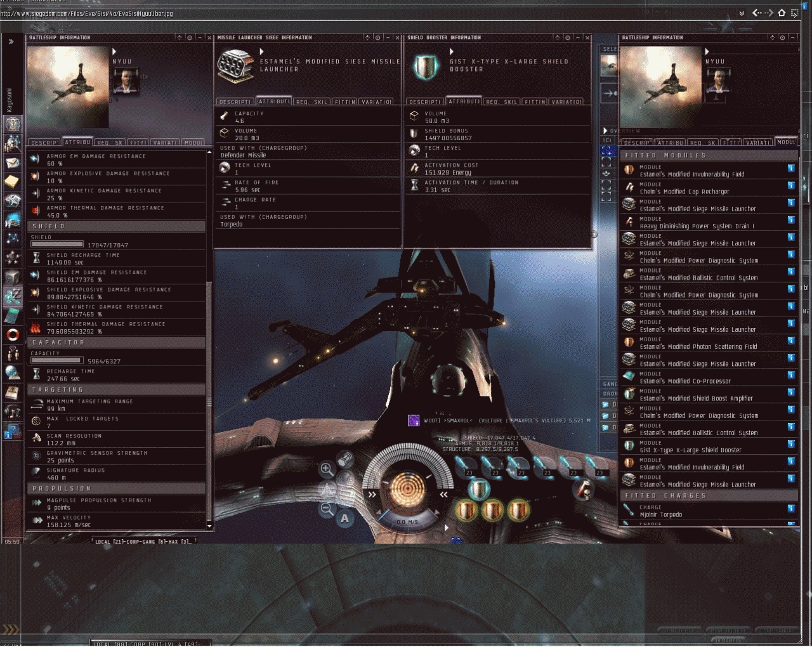Expand the Neocom sidebar double chevron
812x647 pixels.
(11, 42)
